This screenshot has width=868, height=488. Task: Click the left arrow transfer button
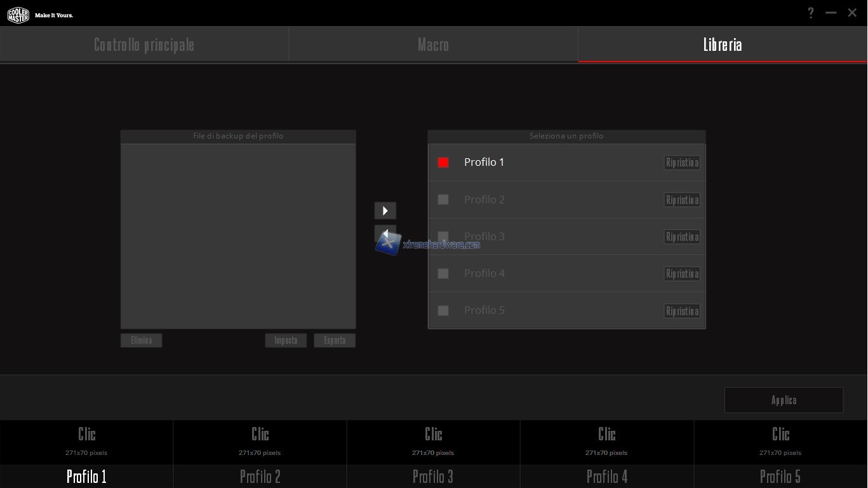point(385,233)
